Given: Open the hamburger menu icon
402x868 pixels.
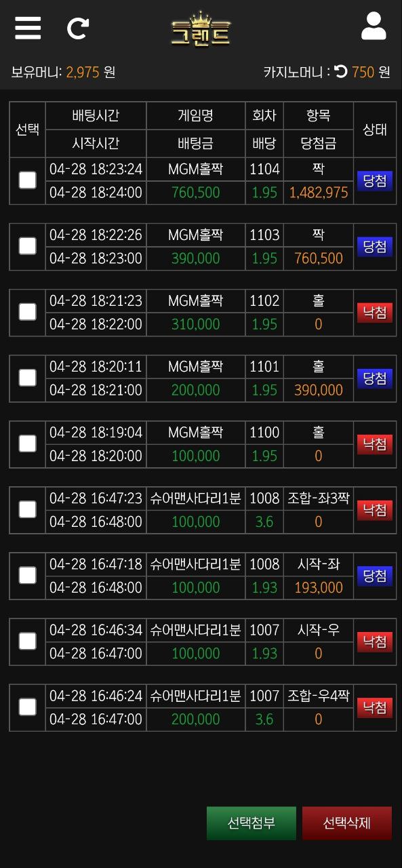Looking at the screenshot, I should [28, 28].
